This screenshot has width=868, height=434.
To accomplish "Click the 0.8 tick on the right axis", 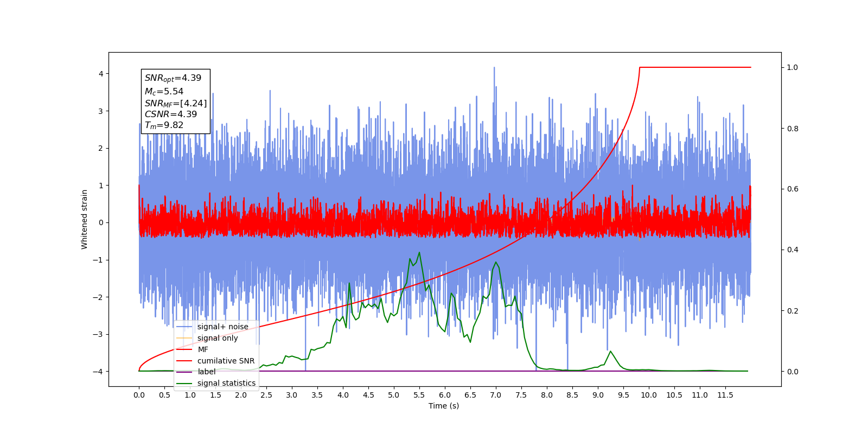I will [793, 129].
